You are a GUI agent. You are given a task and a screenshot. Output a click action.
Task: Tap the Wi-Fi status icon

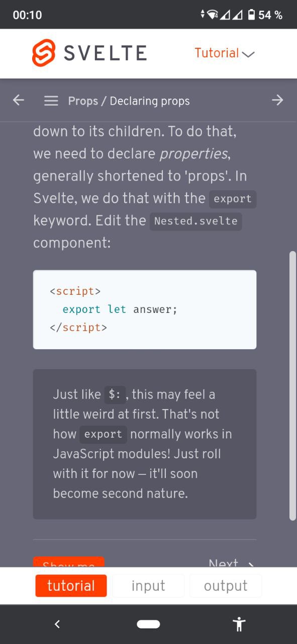213,15
